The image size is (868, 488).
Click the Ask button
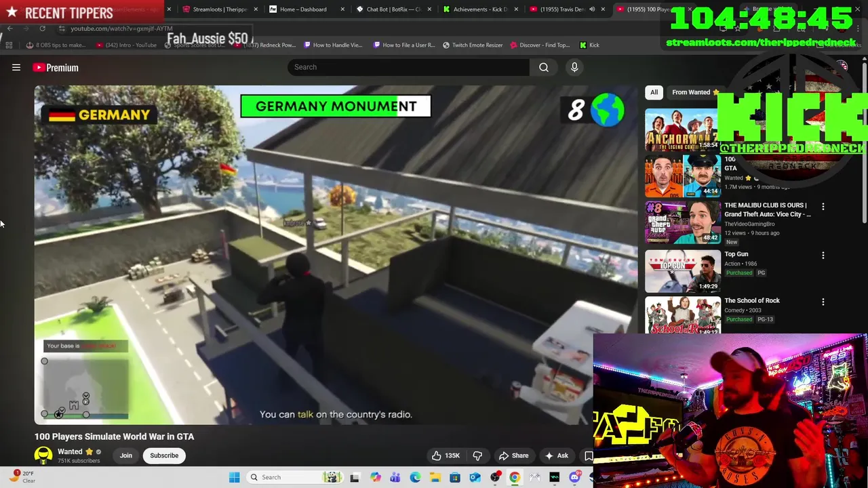[556, 455]
